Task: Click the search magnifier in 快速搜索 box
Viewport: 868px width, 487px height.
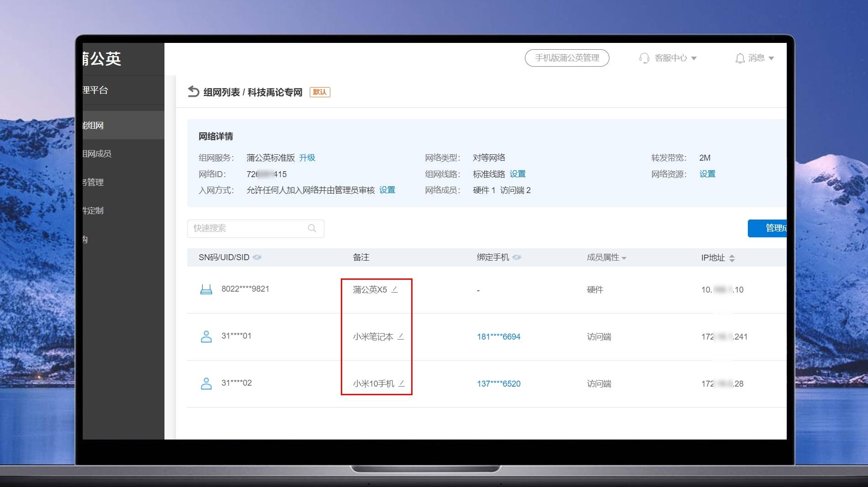Action: (x=312, y=228)
